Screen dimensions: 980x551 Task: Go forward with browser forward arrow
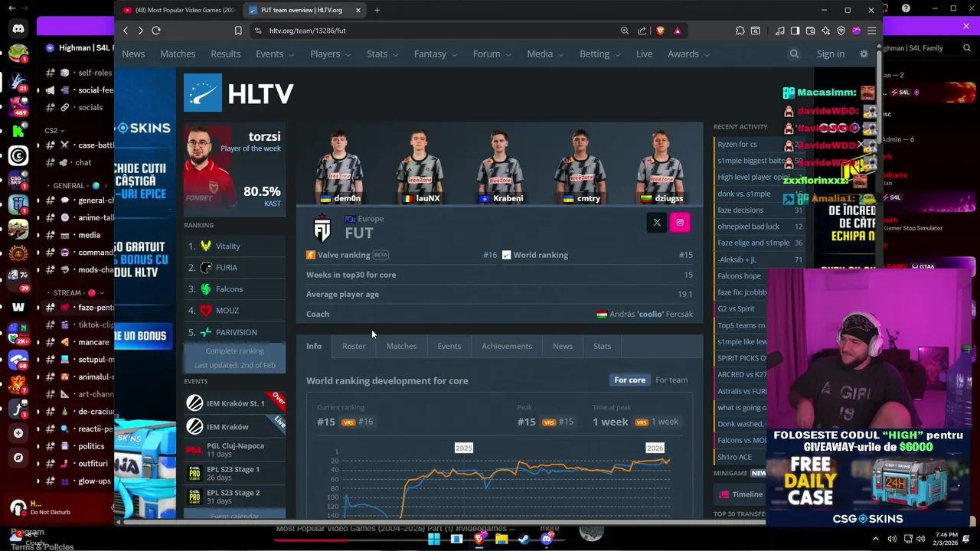(140, 31)
